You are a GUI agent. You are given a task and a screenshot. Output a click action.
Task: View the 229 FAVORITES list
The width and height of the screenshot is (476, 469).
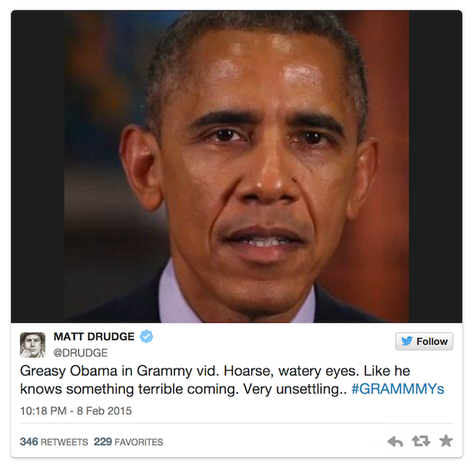(128, 441)
